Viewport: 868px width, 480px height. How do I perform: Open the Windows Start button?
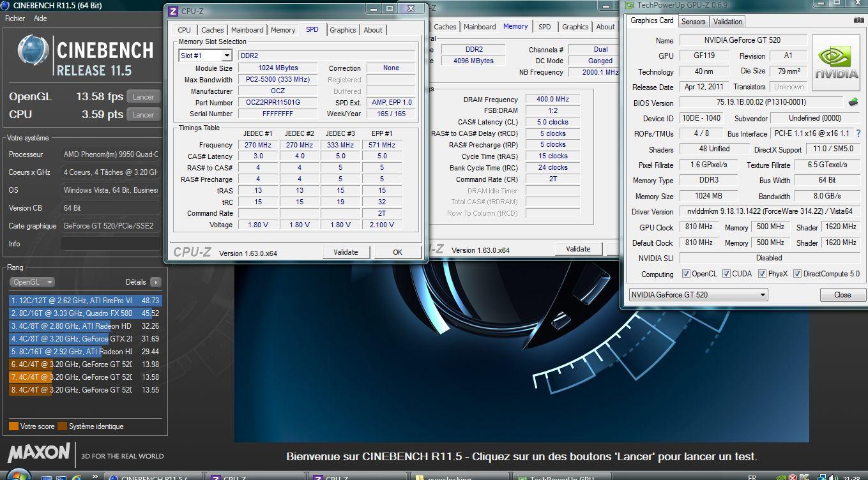pos(17,476)
